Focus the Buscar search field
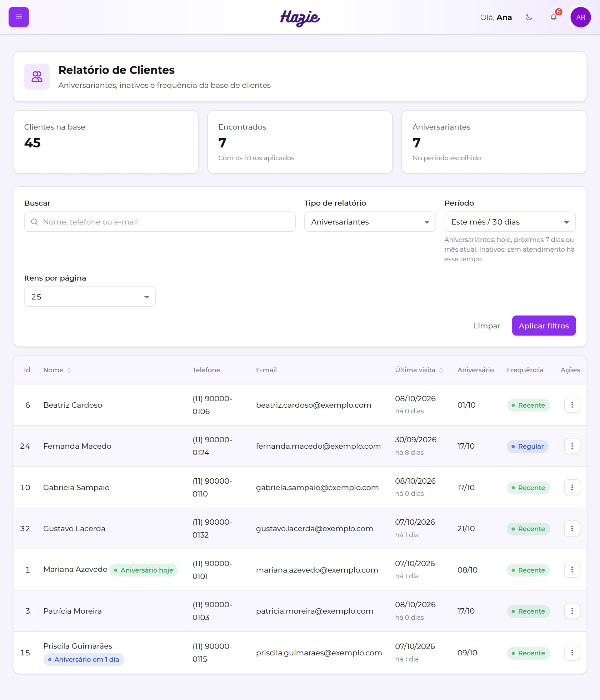This screenshot has width=600, height=700. (160, 222)
